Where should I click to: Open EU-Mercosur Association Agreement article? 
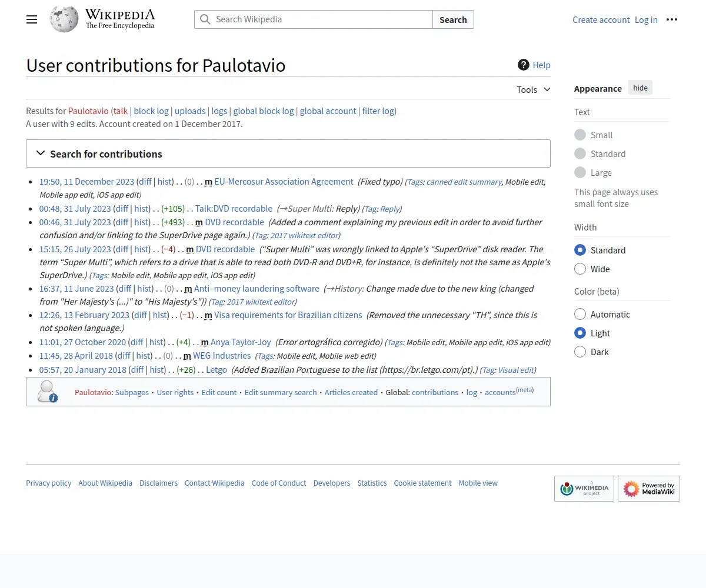[x=284, y=182]
